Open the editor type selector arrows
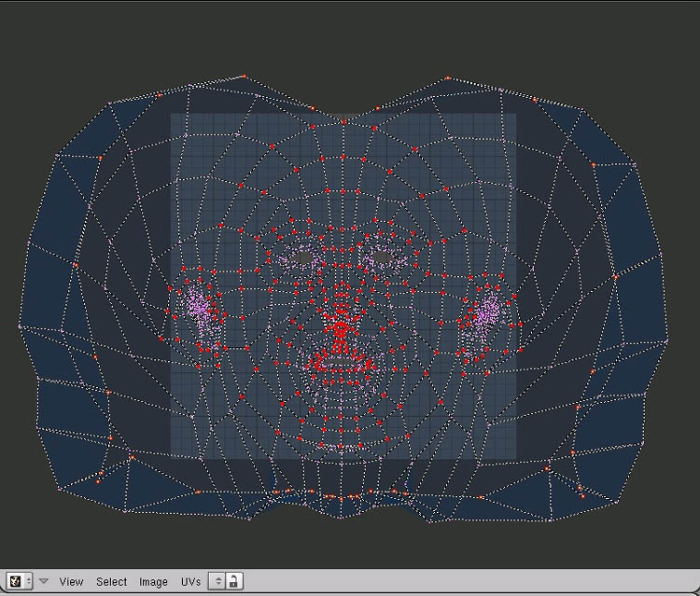Viewport: 700px width, 596px height. pyautogui.click(x=28, y=581)
